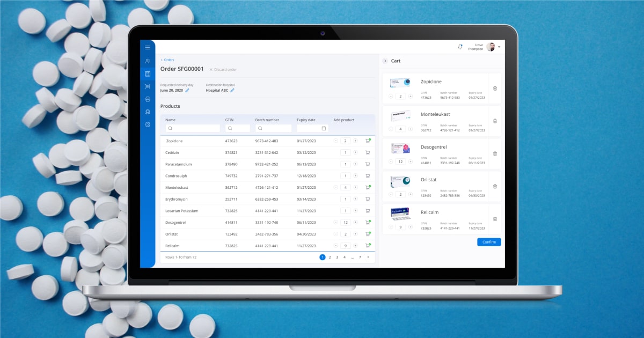Toggle the cart icon for Paracetamolum
Screen dimensions: 644x338
tap(367, 164)
